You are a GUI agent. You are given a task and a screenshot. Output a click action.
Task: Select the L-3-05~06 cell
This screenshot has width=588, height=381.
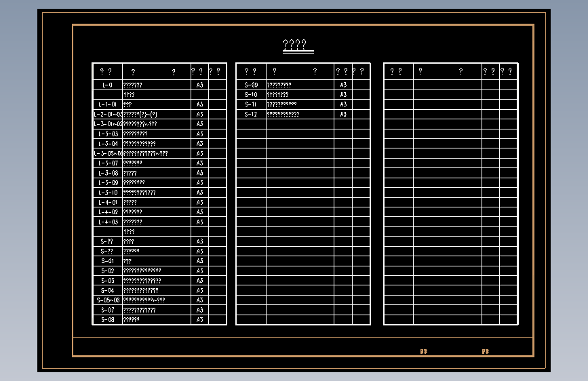tap(108, 153)
